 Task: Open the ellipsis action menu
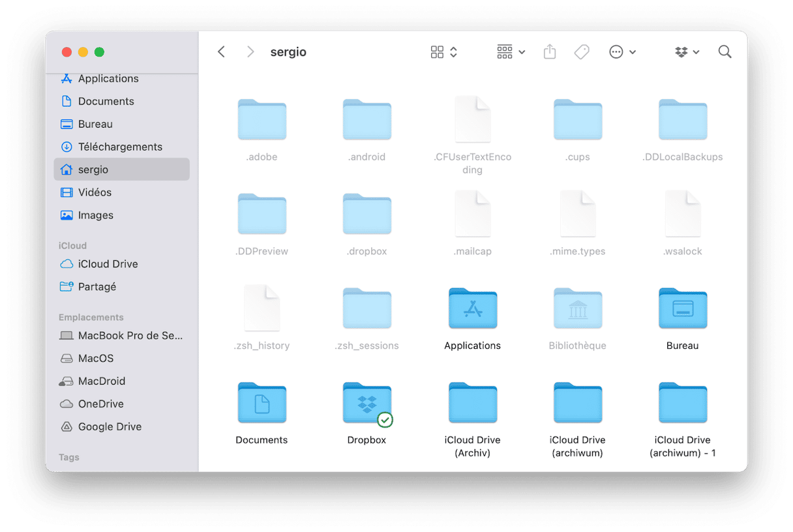click(x=622, y=52)
